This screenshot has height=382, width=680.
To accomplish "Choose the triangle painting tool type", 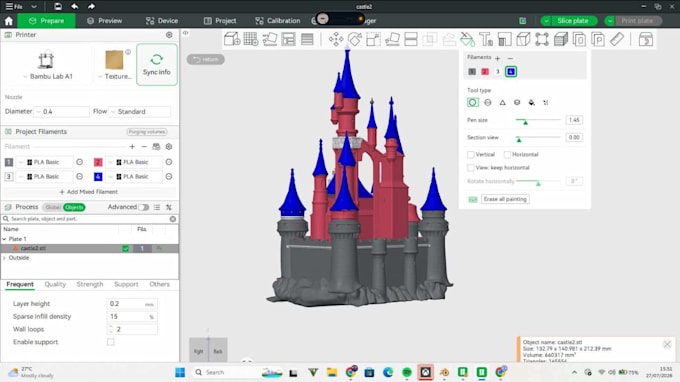I will click(x=502, y=103).
